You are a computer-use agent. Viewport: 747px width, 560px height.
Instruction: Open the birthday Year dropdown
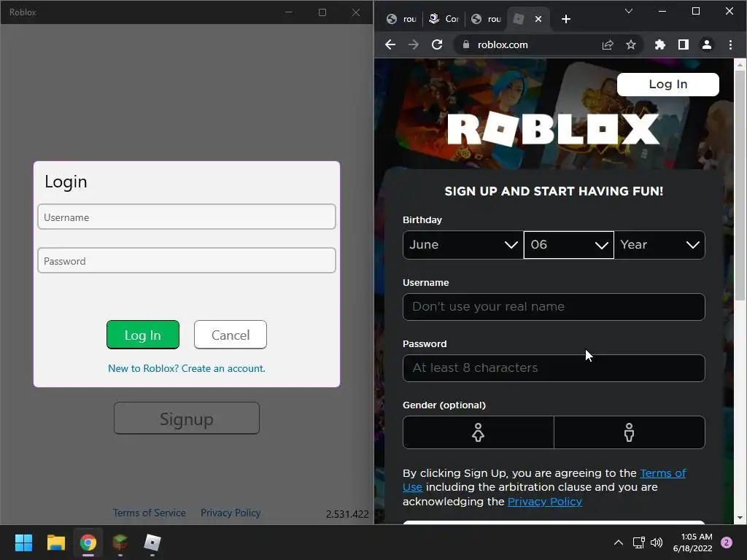[x=659, y=245]
